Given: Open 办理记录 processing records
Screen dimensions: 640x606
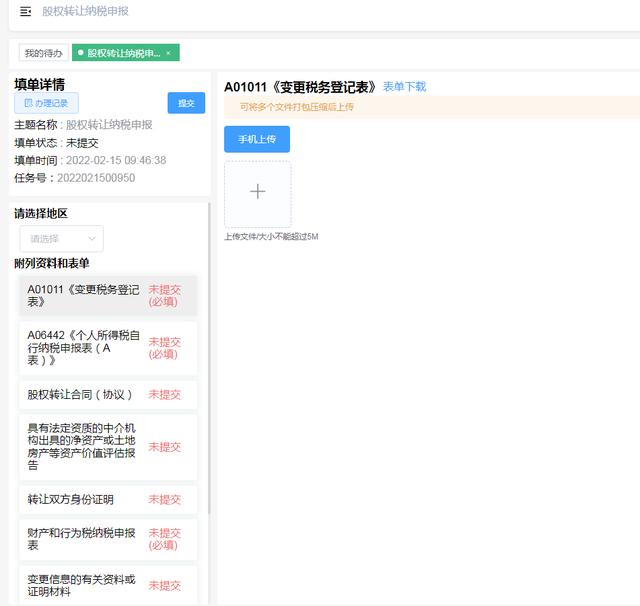Looking at the screenshot, I should (x=46, y=103).
